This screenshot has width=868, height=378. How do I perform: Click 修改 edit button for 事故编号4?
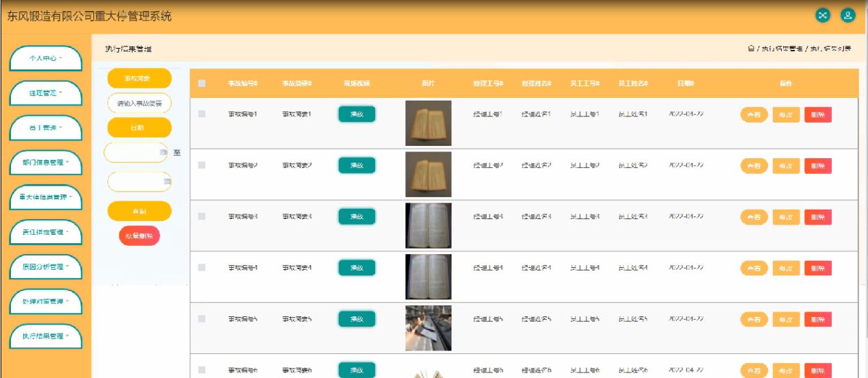786,268
